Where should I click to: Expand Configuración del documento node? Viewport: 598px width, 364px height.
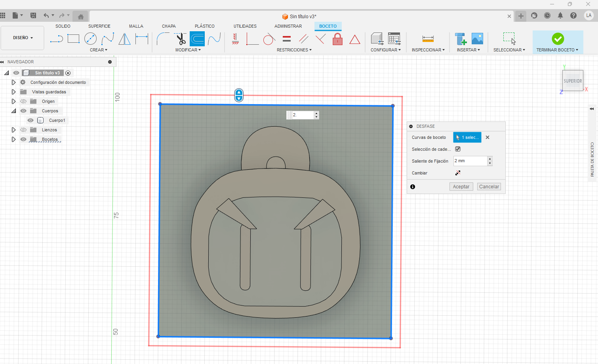coord(13,82)
